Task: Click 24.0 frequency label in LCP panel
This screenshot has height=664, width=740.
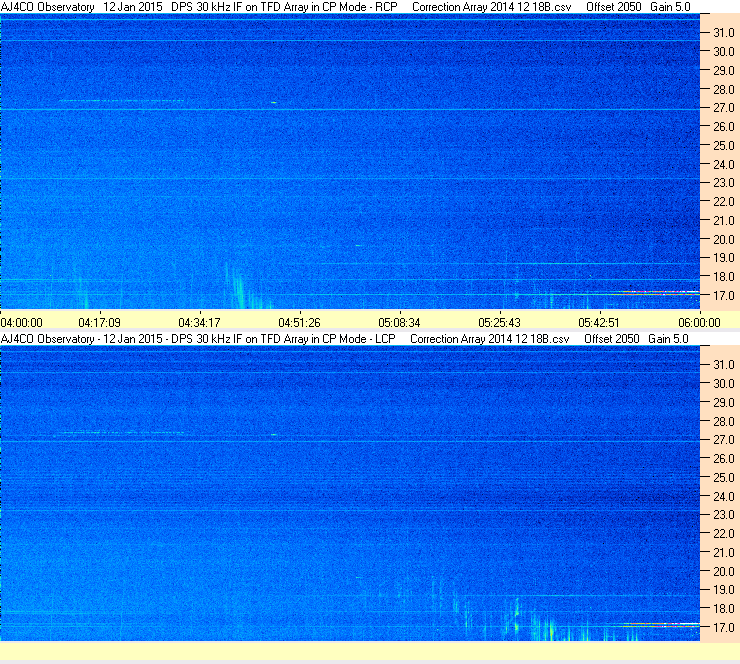Action: [723, 496]
